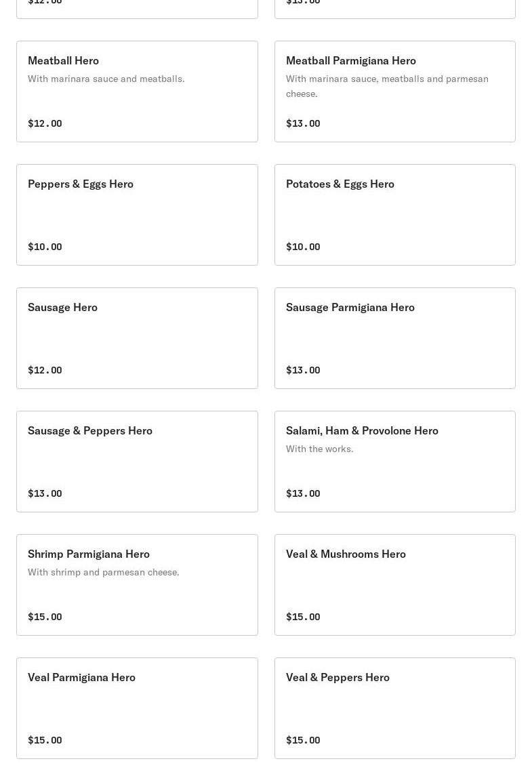Click the $10.00 price under Potatoes & Eggs Hero

tap(303, 247)
